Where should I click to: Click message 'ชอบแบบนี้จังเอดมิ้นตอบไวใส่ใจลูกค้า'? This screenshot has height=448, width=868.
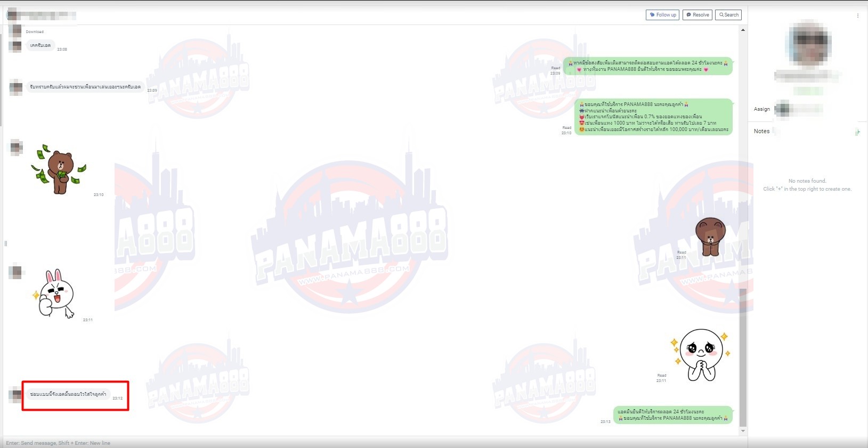tap(68, 395)
